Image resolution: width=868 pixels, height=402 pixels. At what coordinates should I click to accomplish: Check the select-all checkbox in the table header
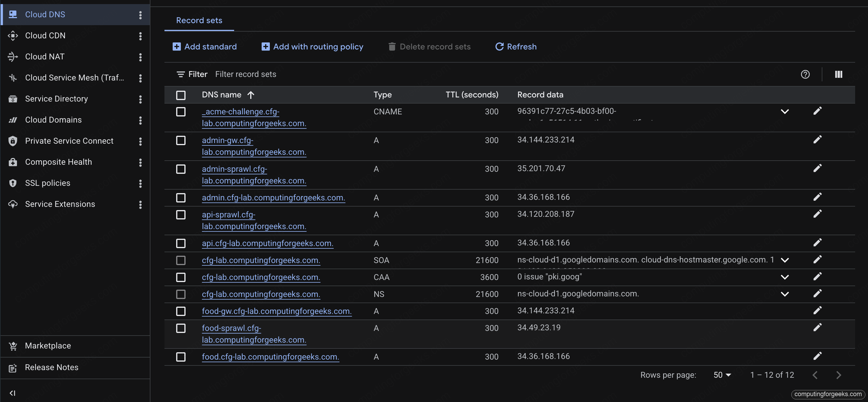[x=181, y=95]
